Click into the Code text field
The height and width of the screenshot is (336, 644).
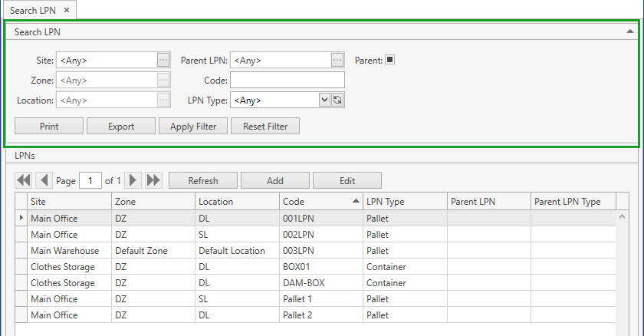pos(287,80)
